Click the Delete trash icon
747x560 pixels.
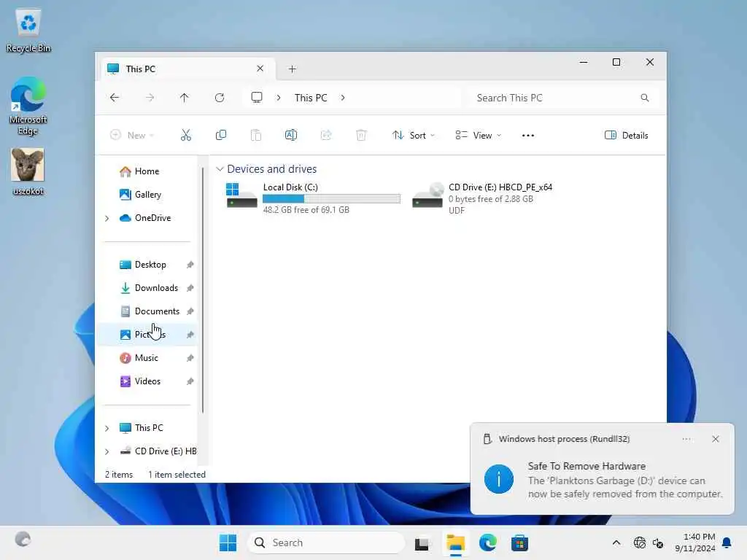click(x=361, y=135)
